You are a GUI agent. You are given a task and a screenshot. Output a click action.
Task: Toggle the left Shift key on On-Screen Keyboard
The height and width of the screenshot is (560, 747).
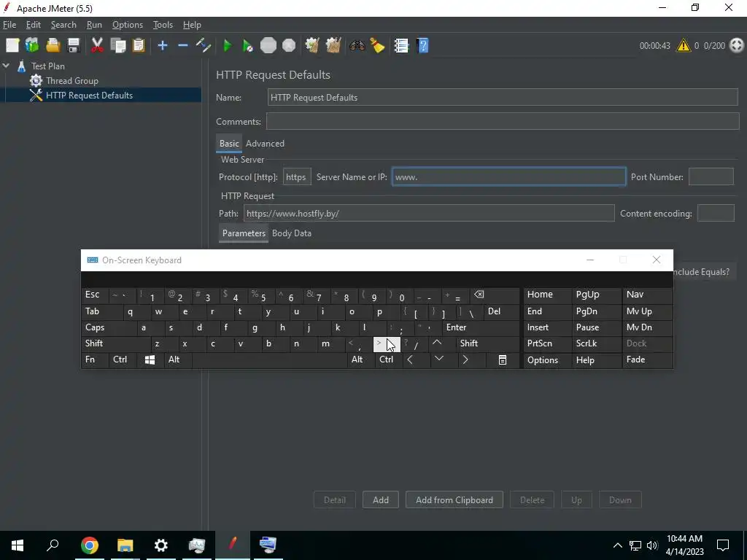click(116, 343)
